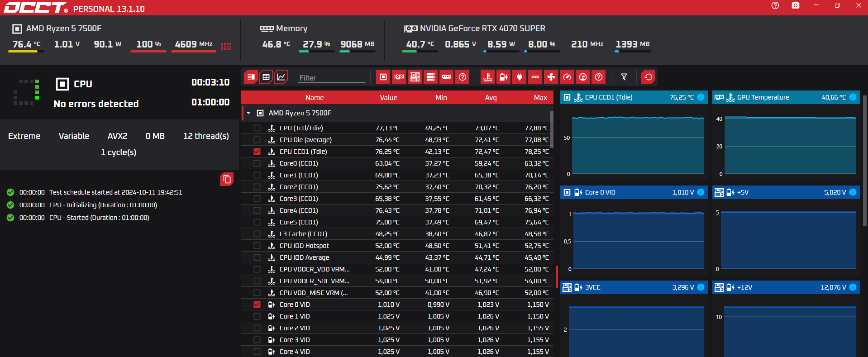Check the Core 3 VID checkbox

pyautogui.click(x=257, y=340)
